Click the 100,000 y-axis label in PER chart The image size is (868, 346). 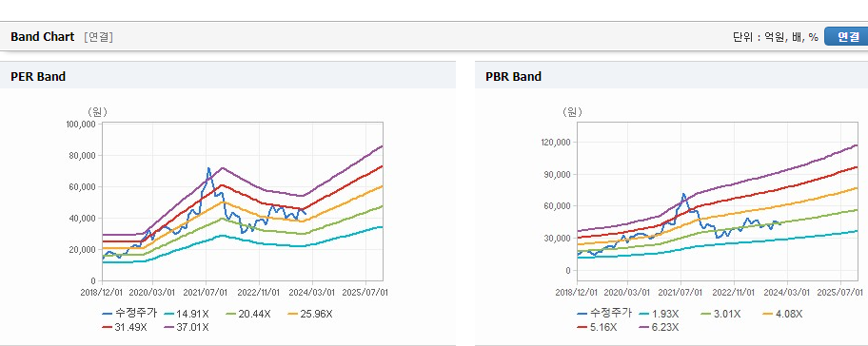coord(82,125)
